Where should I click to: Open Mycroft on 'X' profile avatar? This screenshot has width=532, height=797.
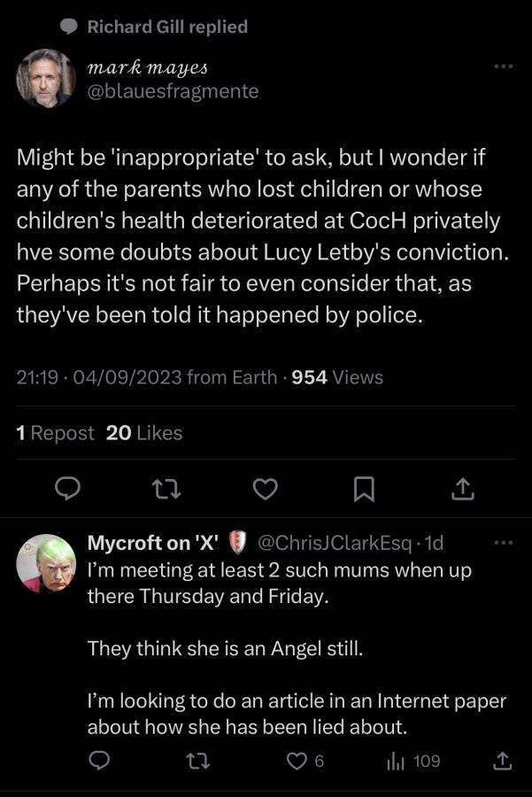(46, 563)
